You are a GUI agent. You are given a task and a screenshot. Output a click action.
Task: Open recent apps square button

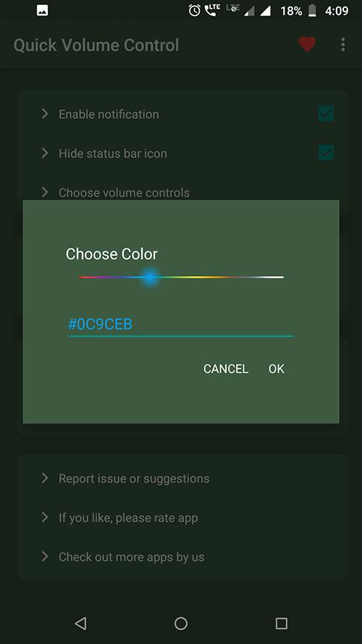281,623
